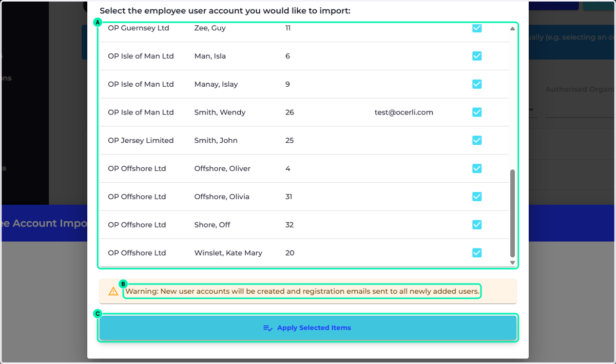616x364 pixels.
Task: Click the name Offshore, Oliver
Action: pos(222,168)
